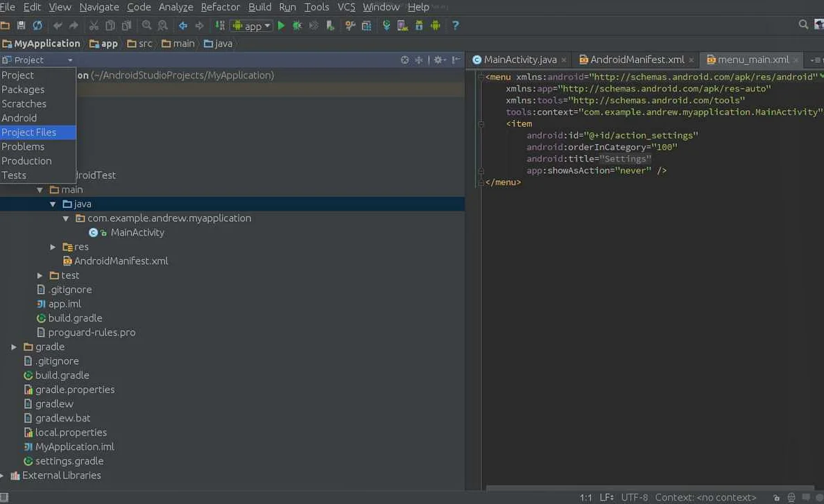824x504 pixels.
Task: Click the inspector icon in status bar
Action: click(791, 497)
